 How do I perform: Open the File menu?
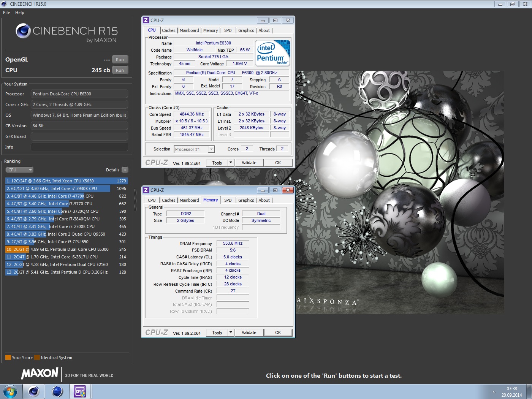(x=6, y=13)
